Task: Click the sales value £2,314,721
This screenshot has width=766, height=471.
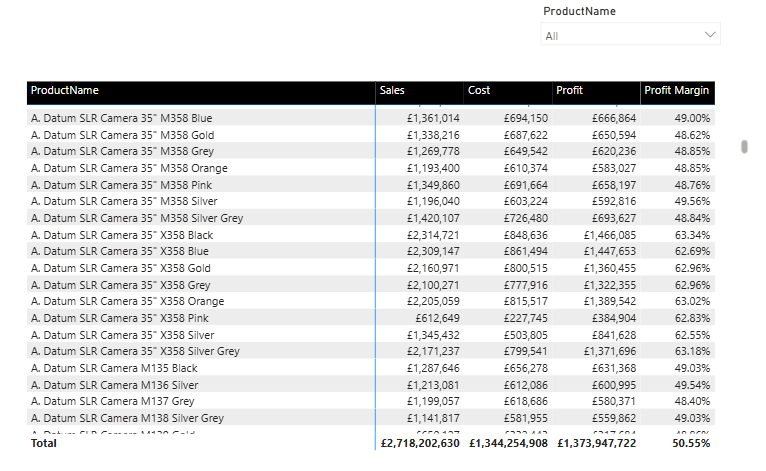Action: (433, 235)
